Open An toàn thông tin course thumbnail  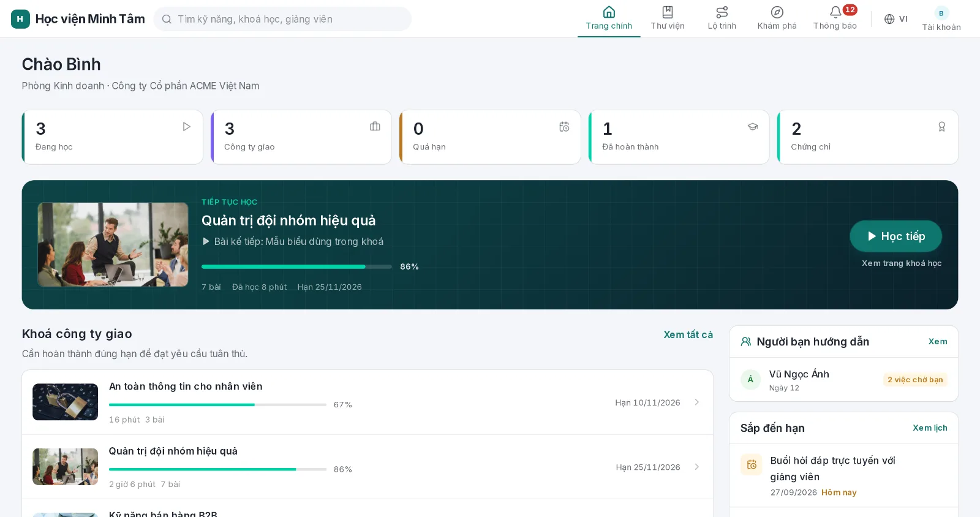[66, 402]
